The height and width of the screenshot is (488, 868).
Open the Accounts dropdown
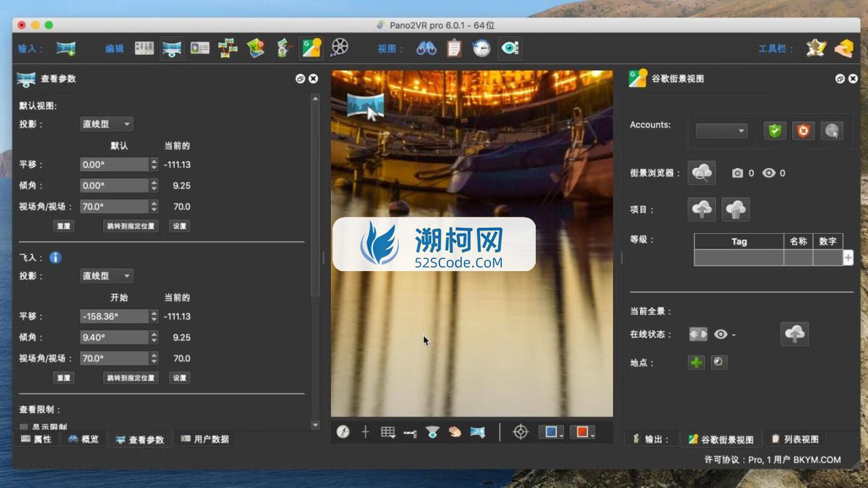[x=722, y=131]
